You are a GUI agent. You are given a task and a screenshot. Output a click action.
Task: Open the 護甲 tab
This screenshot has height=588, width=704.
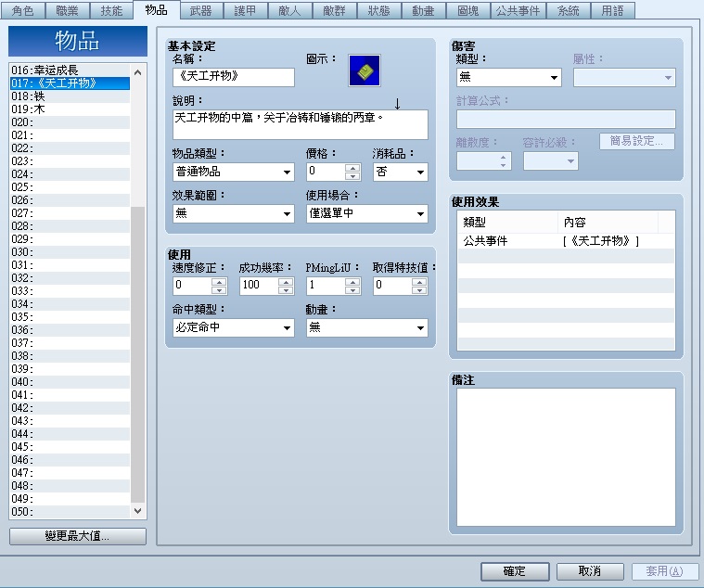click(245, 10)
